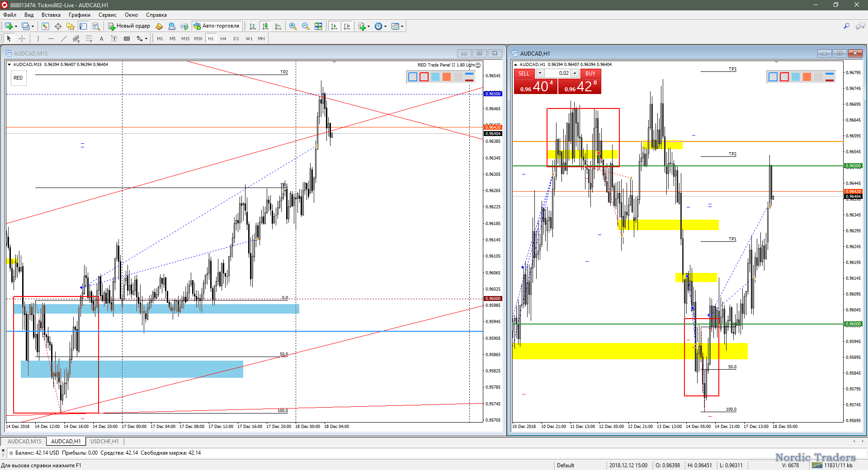This screenshot has width=868, height=470.
Task: Open the chat messages icon
Action: coord(860,26)
